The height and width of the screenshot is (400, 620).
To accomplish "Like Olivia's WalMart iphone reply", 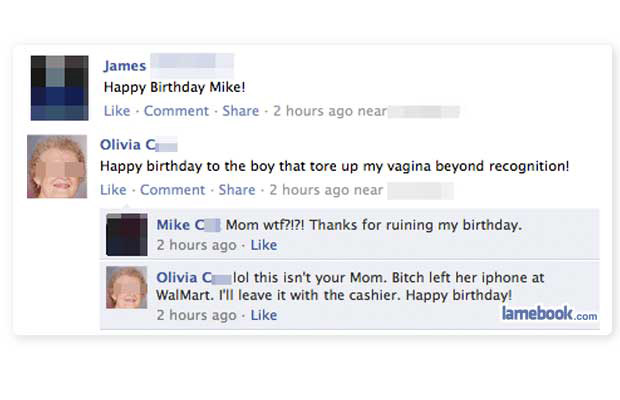I will 263,315.
